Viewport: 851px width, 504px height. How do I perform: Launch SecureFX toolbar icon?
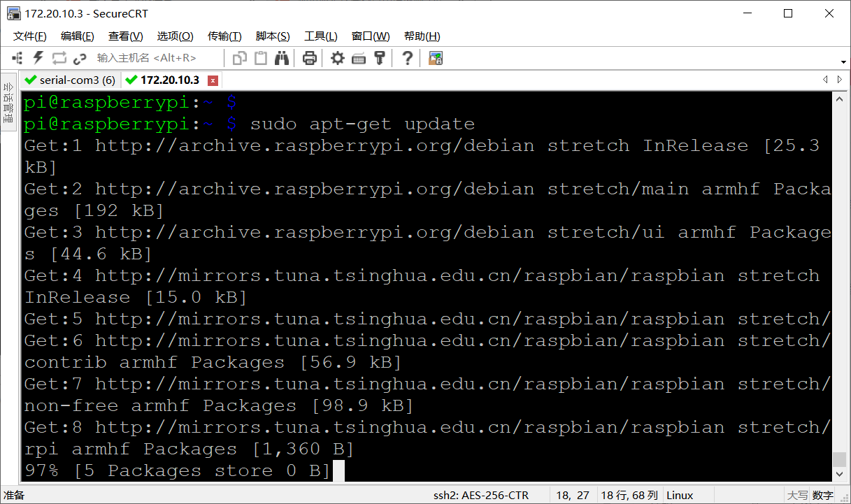(x=436, y=58)
